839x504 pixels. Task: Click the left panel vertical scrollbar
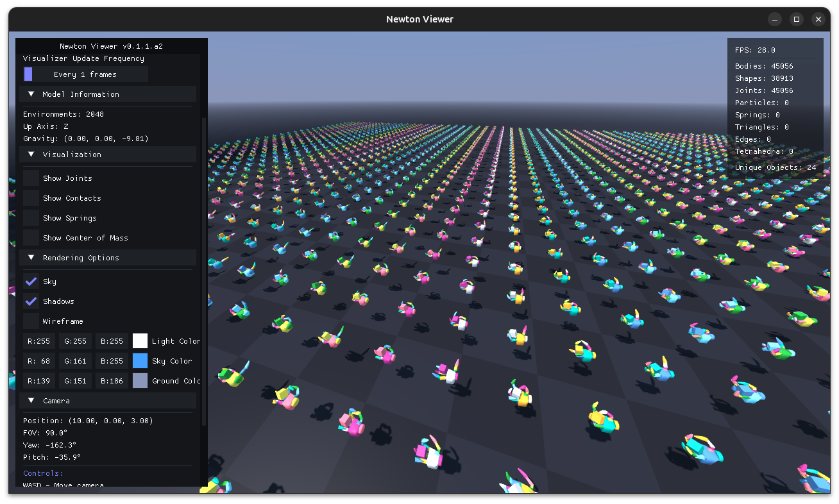click(x=204, y=269)
